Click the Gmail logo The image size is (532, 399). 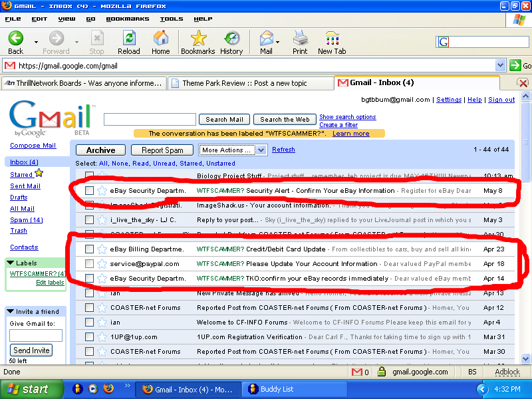point(51,118)
